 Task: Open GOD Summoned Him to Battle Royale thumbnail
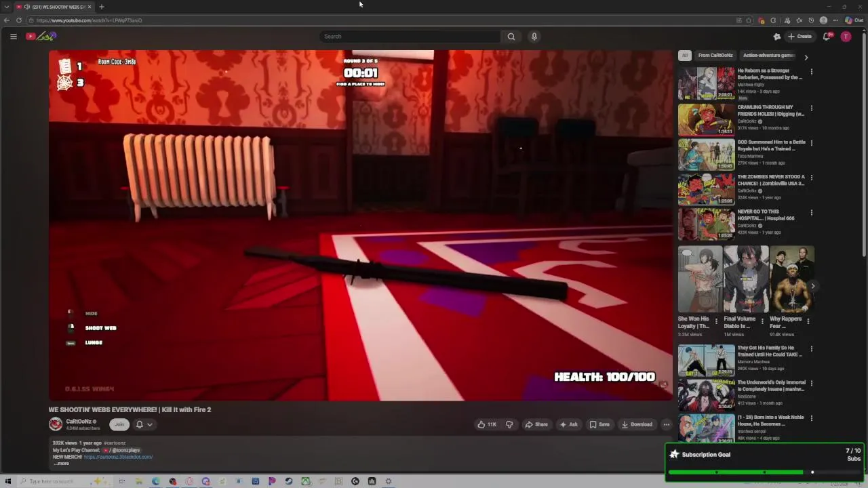[706, 154]
